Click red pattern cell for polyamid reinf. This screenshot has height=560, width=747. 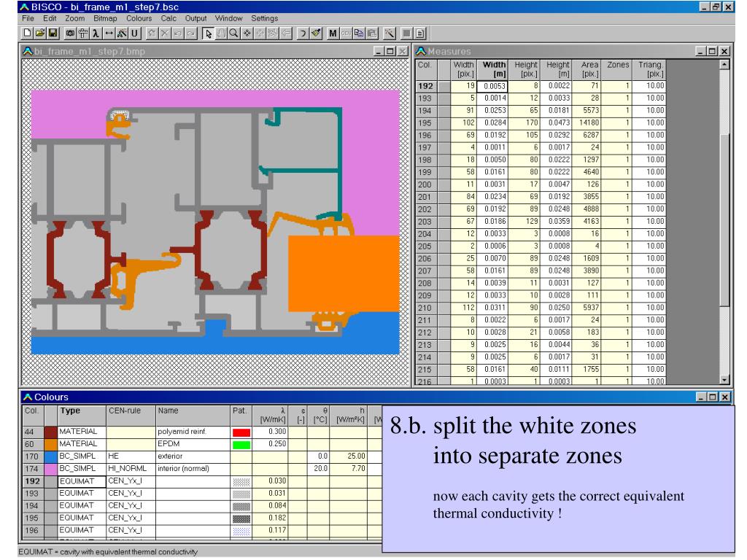[x=241, y=432]
